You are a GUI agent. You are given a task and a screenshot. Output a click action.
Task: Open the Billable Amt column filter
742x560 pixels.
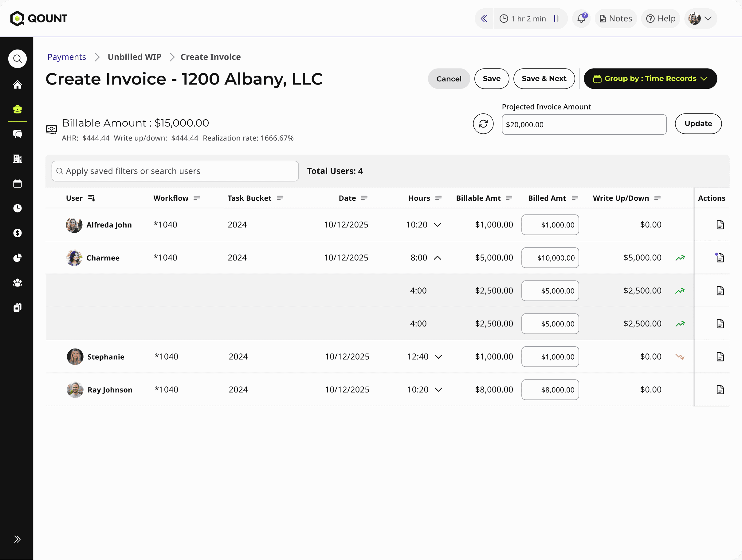coord(509,198)
